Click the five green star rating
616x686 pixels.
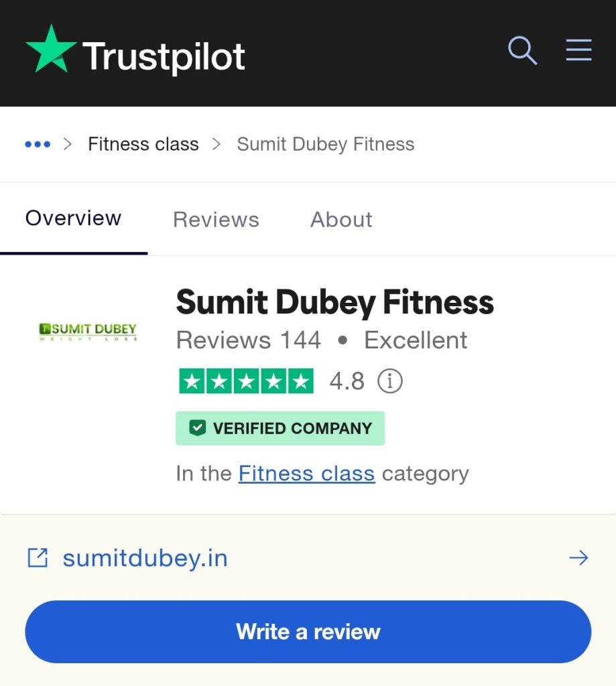[x=247, y=381]
